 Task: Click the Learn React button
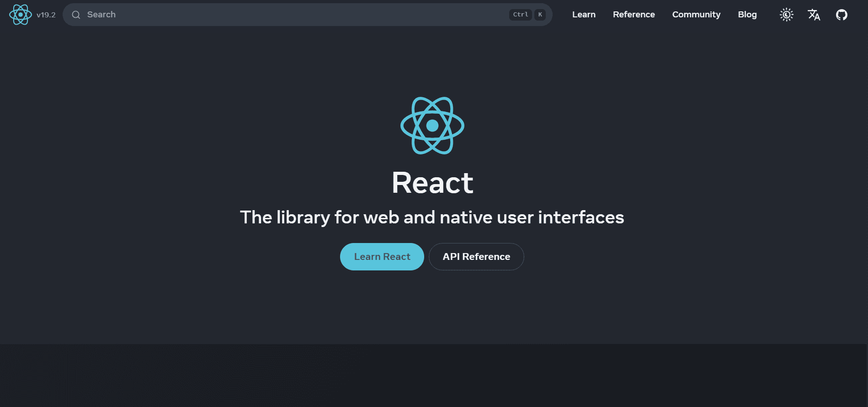[x=382, y=257]
